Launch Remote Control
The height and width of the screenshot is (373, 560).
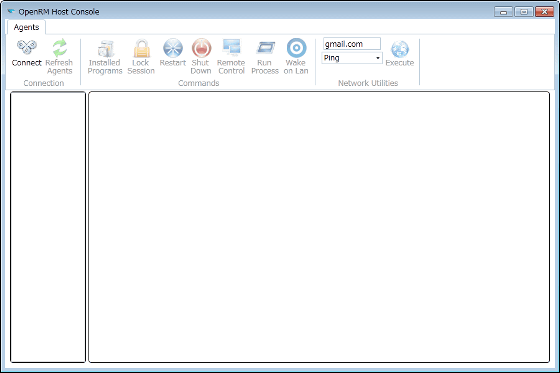231,56
